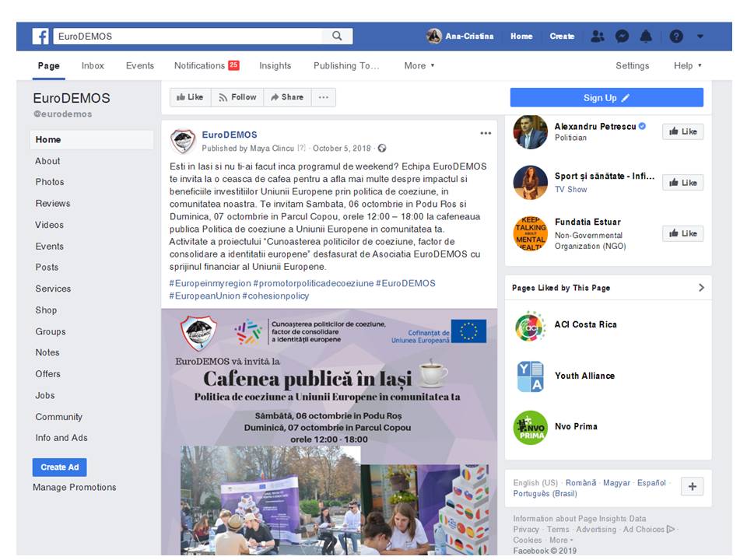Screen dimensions: 747x560
Task: Click the #cohesionpolicy hashtag
Action: 275,296
